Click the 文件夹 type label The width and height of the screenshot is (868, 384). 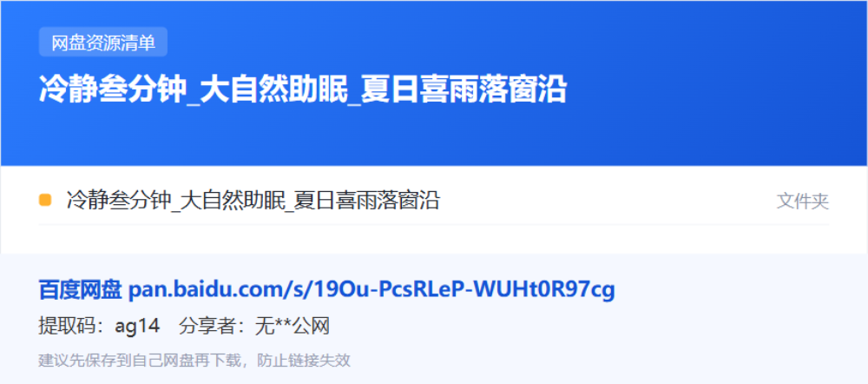[803, 202]
